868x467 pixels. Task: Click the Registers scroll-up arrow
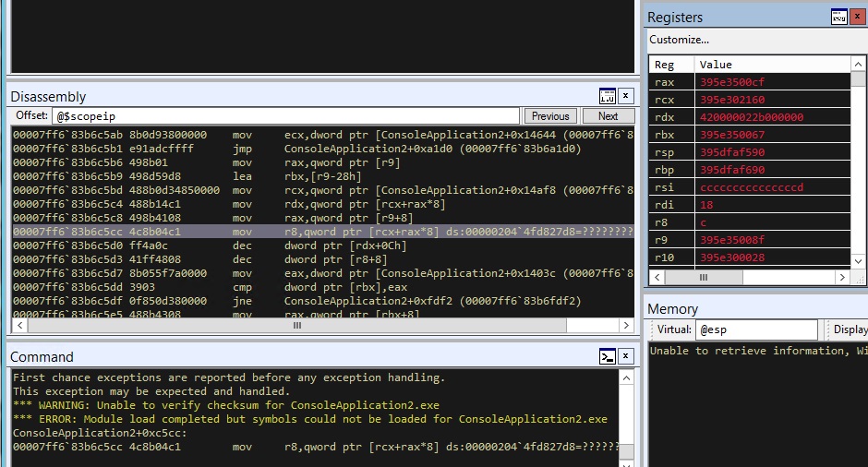pyautogui.click(x=858, y=65)
